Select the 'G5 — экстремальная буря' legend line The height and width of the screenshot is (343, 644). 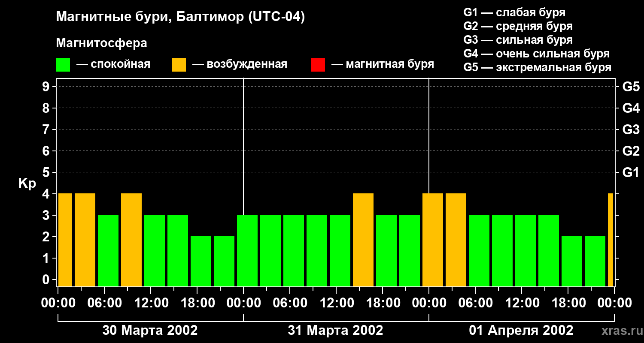[537, 67]
